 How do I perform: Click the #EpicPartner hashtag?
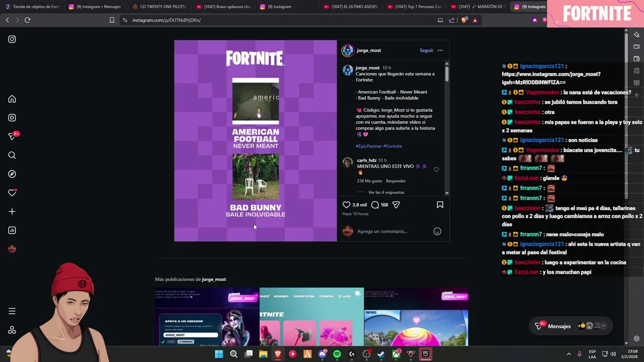(x=369, y=146)
